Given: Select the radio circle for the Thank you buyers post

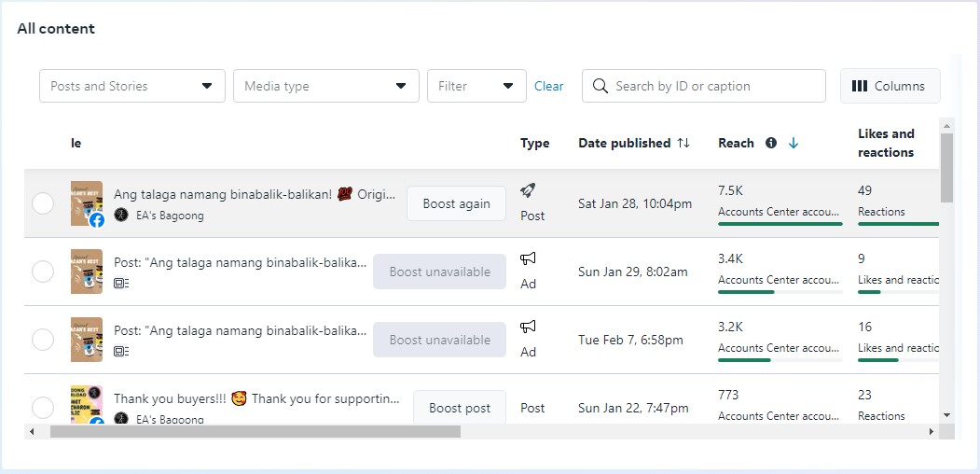Looking at the screenshot, I should click(x=43, y=408).
